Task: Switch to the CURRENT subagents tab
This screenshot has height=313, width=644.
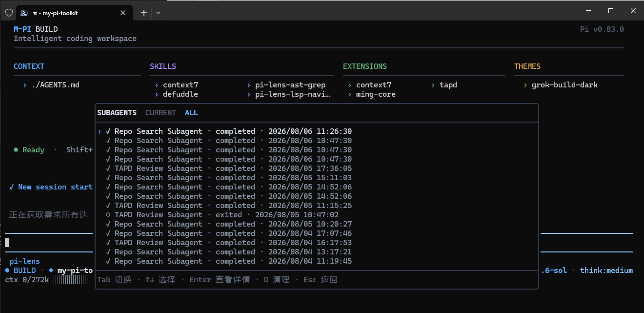Action: click(161, 113)
